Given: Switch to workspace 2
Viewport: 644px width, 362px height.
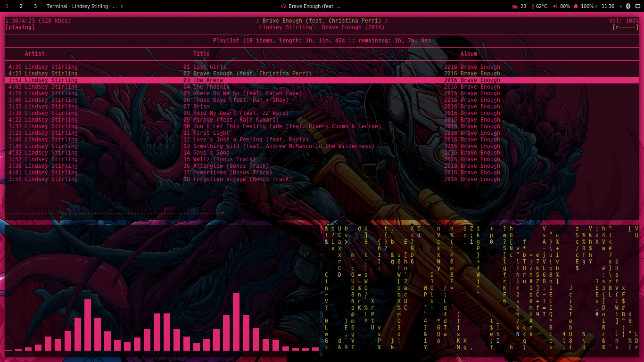Looking at the screenshot, I should pos(21,6).
